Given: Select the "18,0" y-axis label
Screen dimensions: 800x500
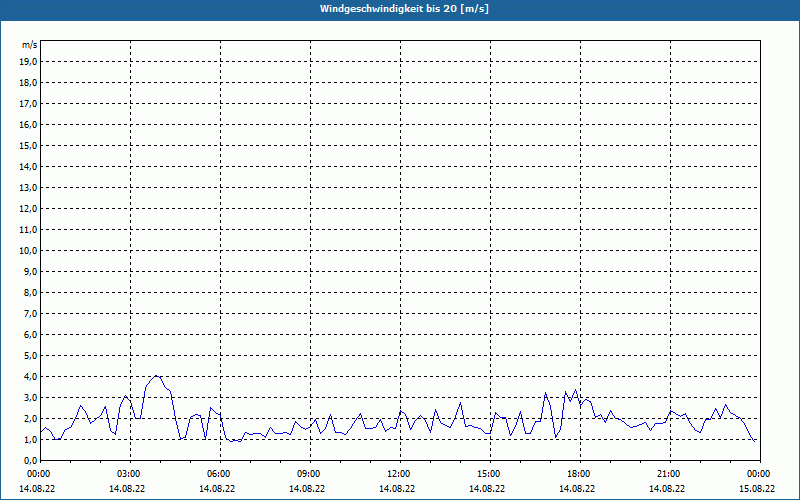Looking at the screenshot, I should [x=29, y=83].
